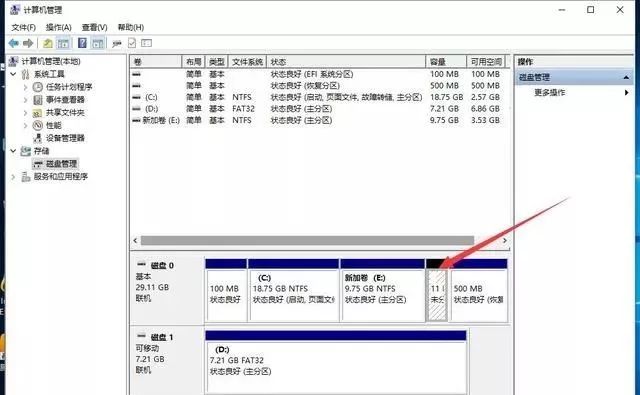
Task: Select 设备管理器 in the tree
Action: (x=65, y=138)
